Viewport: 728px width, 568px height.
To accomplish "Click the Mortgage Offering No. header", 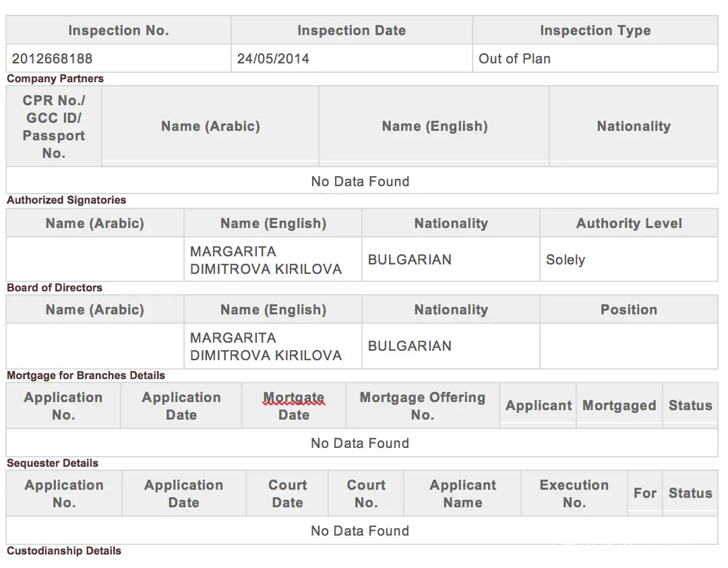I will [423, 406].
